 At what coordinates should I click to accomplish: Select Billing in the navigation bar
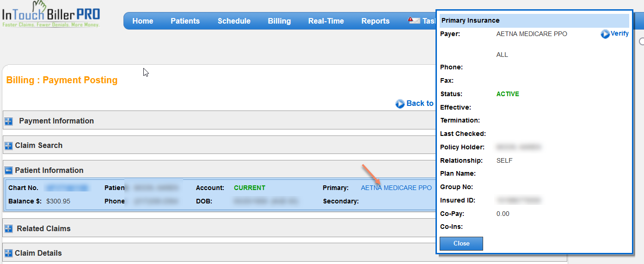point(279,21)
